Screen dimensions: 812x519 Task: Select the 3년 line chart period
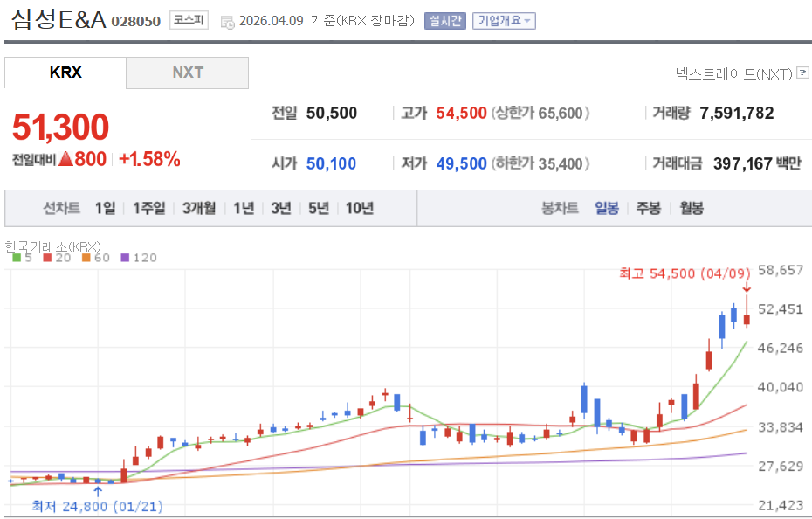point(281,209)
